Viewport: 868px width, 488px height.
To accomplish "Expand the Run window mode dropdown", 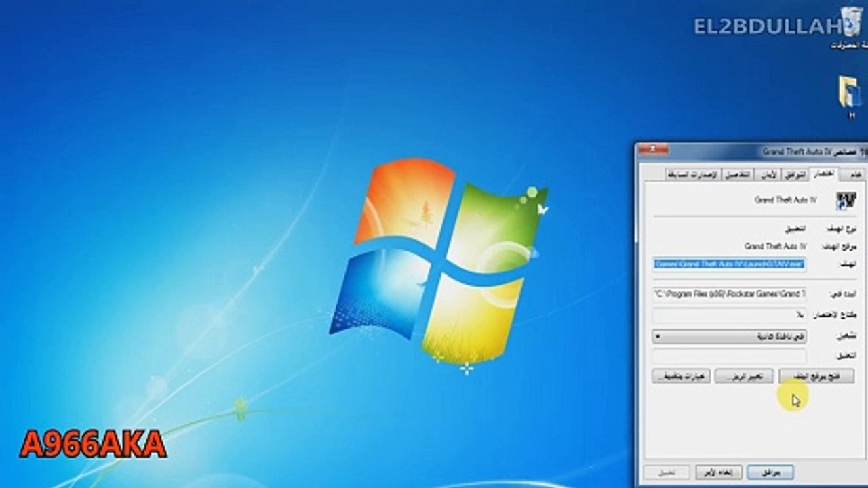I will click(x=729, y=336).
